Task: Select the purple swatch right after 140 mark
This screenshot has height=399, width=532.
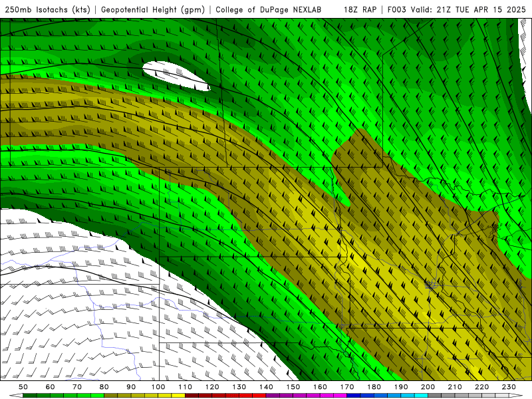Action: pos(273,396)
